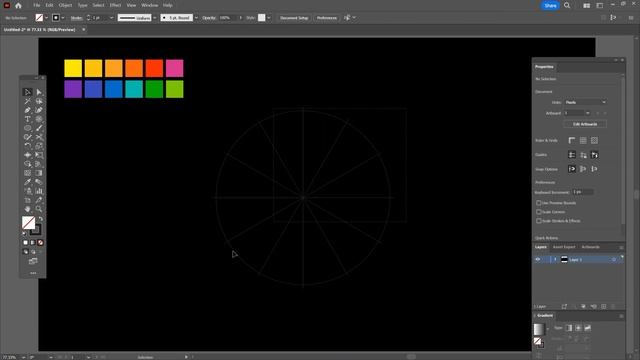
Task: Switch to the Artboards tab
Action: (590, 247)
